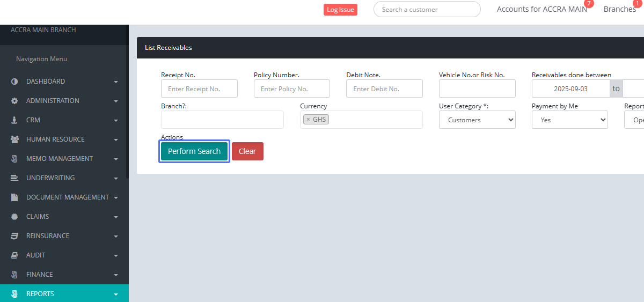Screen dimensions: 644x302
Task: Click the CRM icon in sidebar
Action: (x=14, y=120)
